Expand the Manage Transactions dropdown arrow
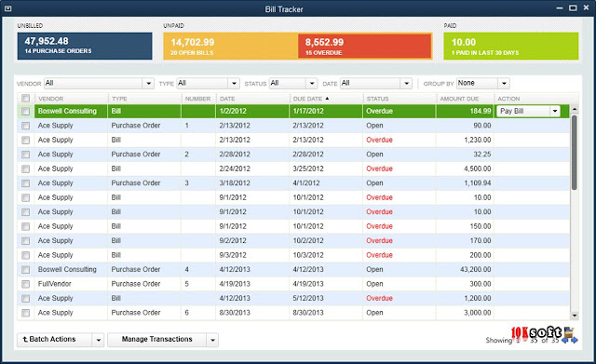The width and height of the screenshot is (596, 364). tap(213, 340)
